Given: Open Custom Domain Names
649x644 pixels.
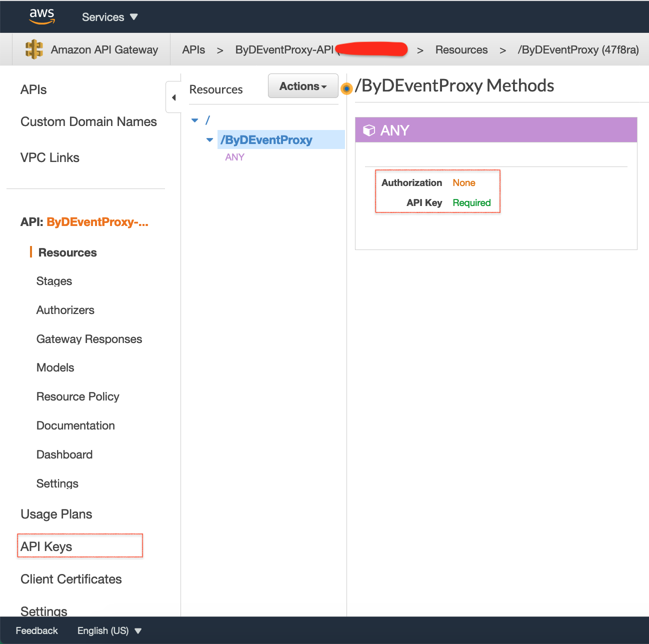Looking at the screenshot, I should tap(88, 122).
